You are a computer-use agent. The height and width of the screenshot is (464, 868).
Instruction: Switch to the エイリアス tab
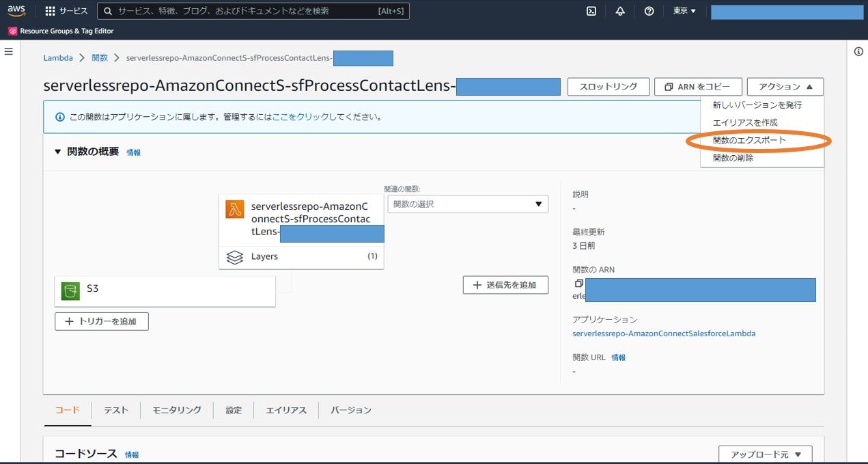point(286,410)
